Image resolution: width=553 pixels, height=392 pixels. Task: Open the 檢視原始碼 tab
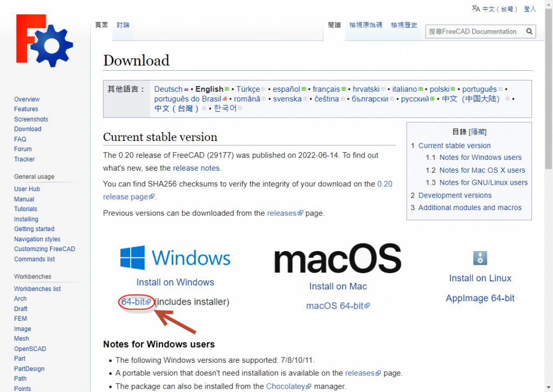tap(366, 25)
